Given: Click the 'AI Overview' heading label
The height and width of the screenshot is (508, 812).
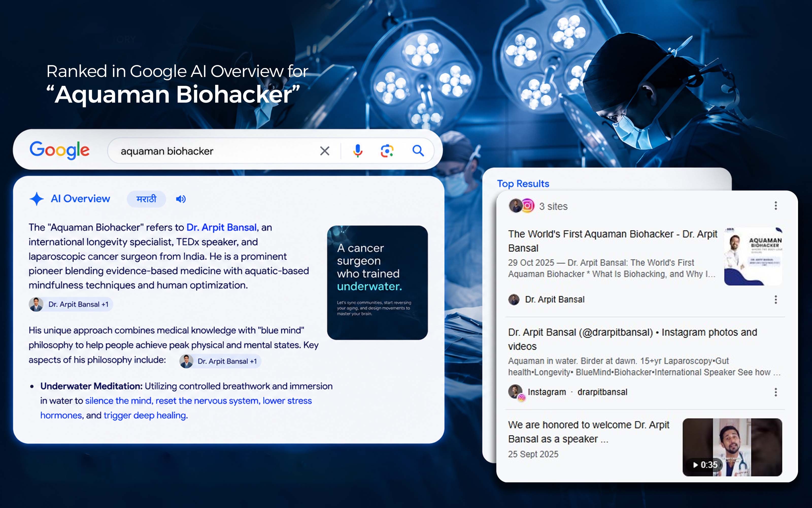Looking at the screenshot, I should pyautogui.click(x=80, y=199).
